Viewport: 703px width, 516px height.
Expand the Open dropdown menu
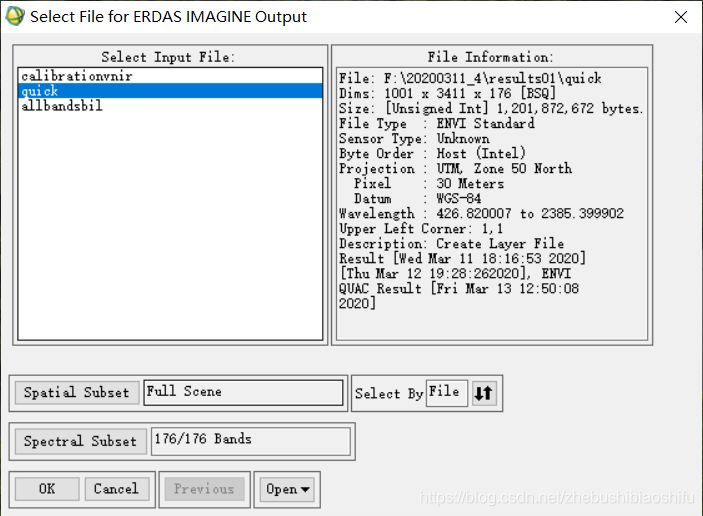click(x=287, y=489)
